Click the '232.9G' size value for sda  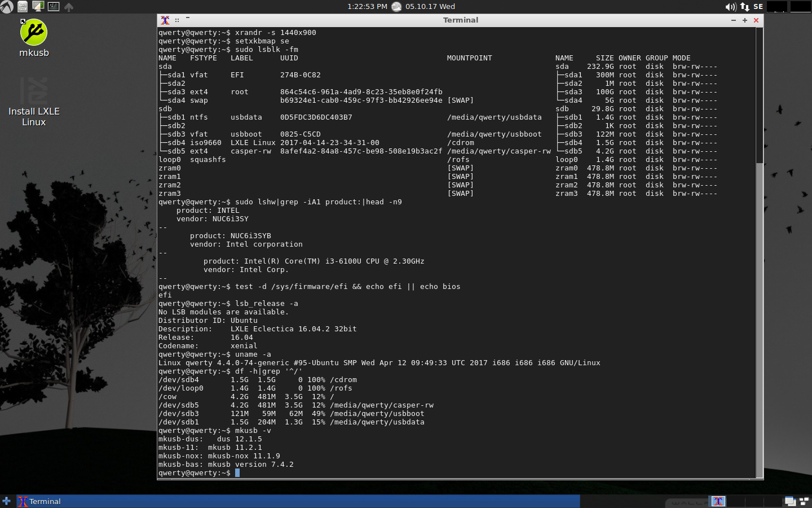click(601, 67)
